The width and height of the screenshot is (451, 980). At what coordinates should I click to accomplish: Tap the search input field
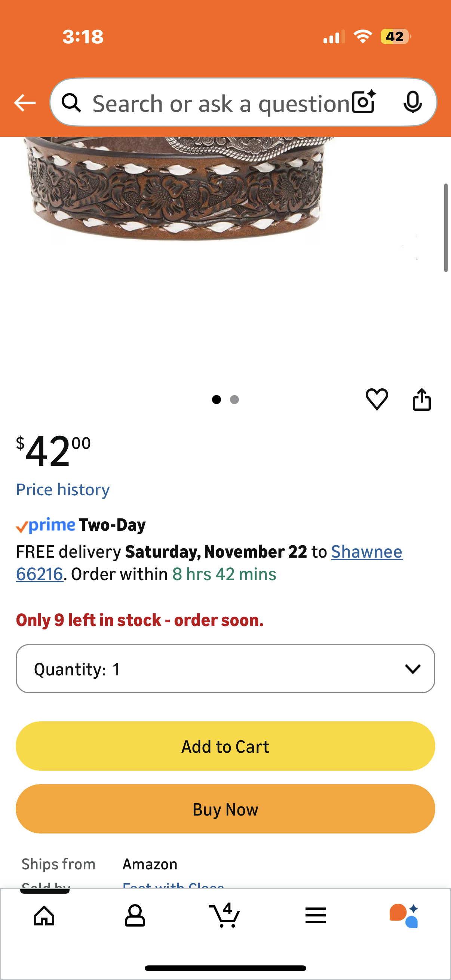coord(221,104)
